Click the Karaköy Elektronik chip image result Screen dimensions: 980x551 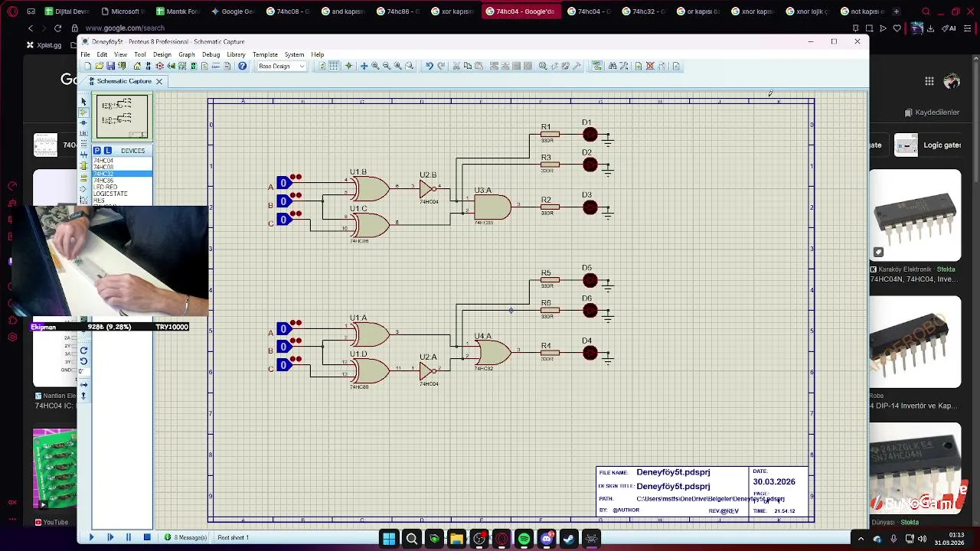pyautogui.click(x=915, y=216)
